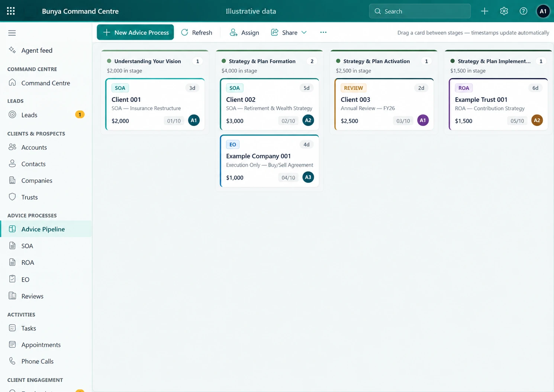This screenshot has width=554, height=392.
Task: Open the Agent feed menu item
Action: [46, 50]
